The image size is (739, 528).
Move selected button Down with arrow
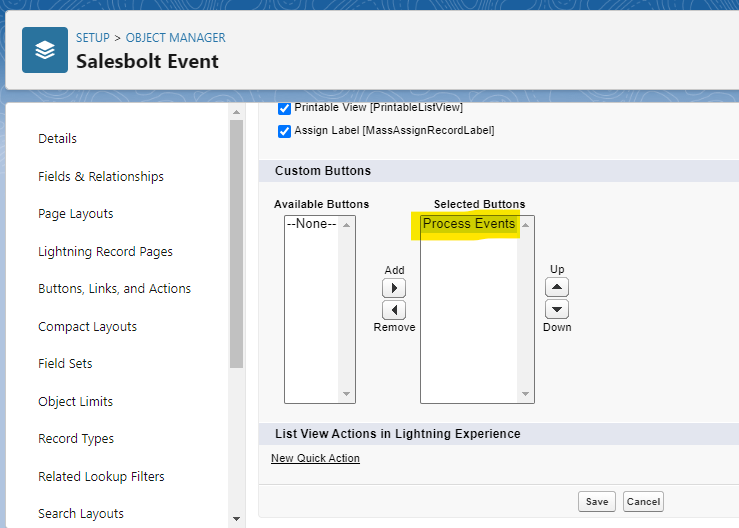[x=557, y=309]
